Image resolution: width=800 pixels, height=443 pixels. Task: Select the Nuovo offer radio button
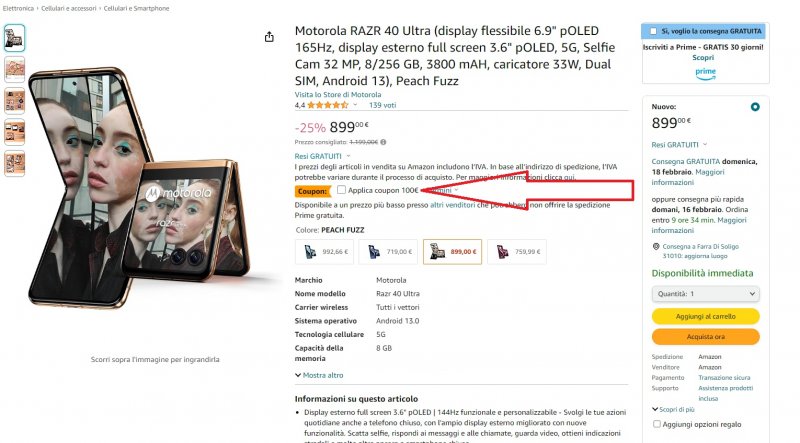click(754, 107)
